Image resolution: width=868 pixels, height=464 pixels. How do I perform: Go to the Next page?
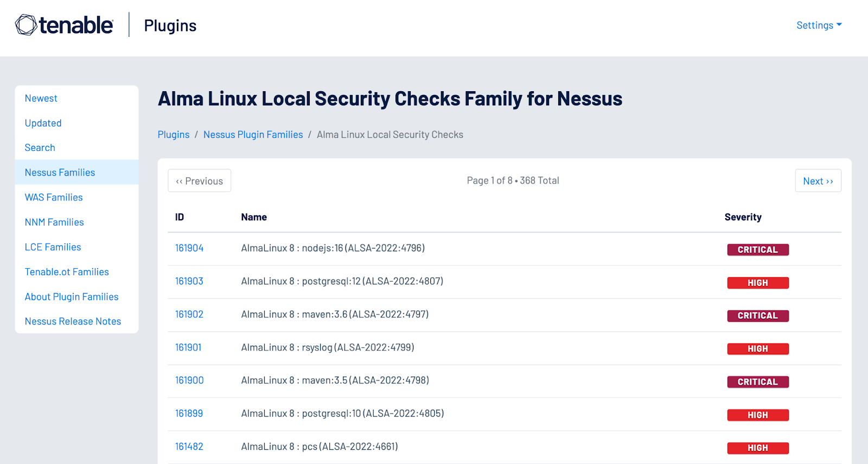tap(818, 181)
